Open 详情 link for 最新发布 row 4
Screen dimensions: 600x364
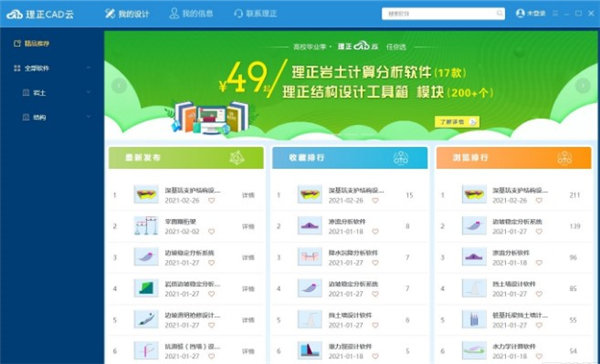point(248,289)
